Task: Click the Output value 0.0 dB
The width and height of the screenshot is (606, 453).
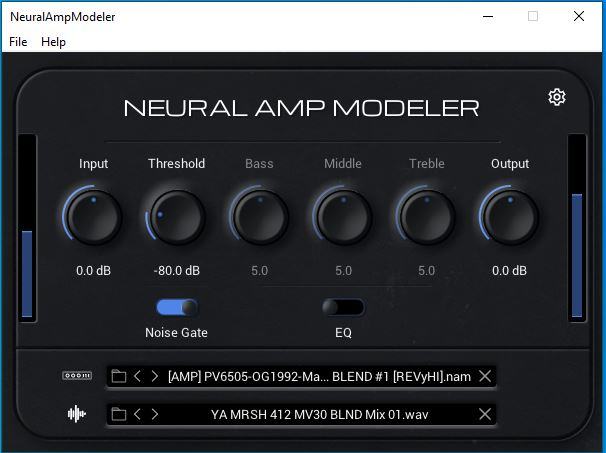Action: coord(509,271)
